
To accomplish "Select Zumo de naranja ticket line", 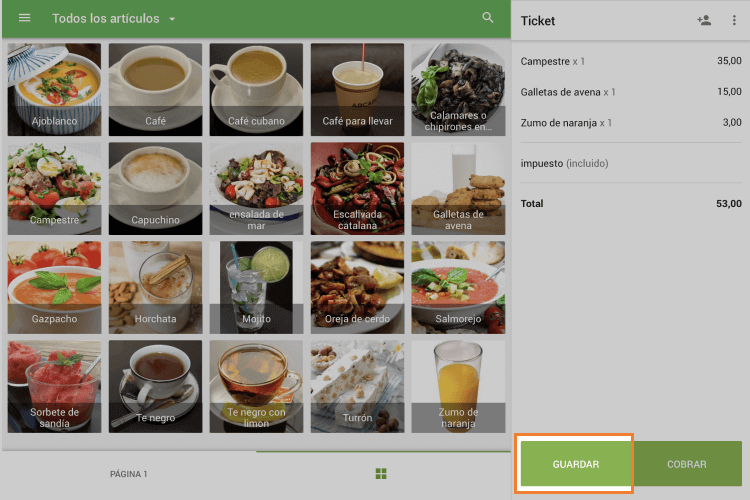I will (x=631, y=123).
